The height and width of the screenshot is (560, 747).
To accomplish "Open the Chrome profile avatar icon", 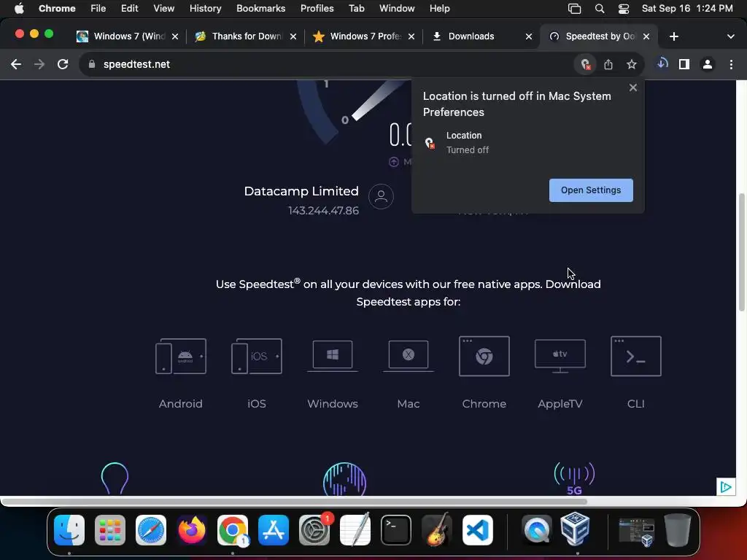I will (x=708, y=64).
